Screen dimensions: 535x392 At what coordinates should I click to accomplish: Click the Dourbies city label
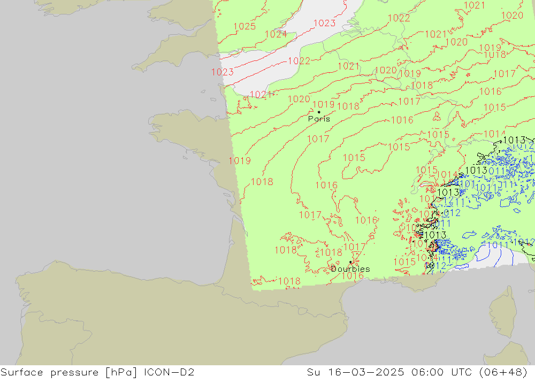350,269
